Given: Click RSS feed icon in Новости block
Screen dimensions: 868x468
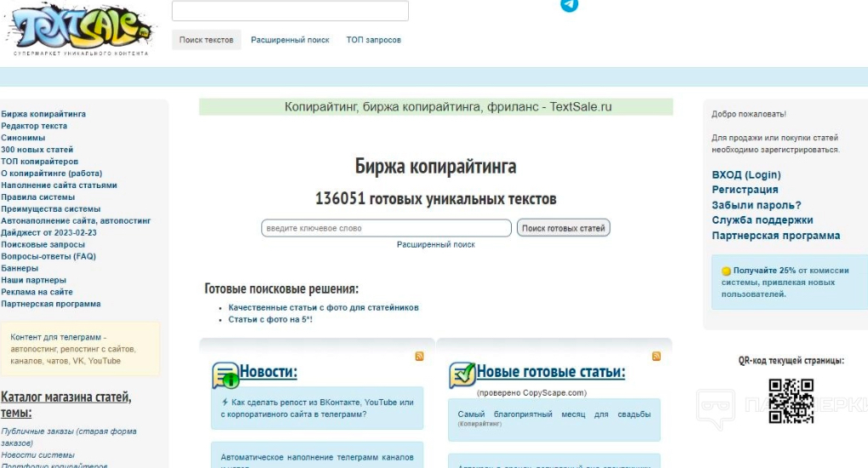Looking at the screenshot, I should pos(419,357).
